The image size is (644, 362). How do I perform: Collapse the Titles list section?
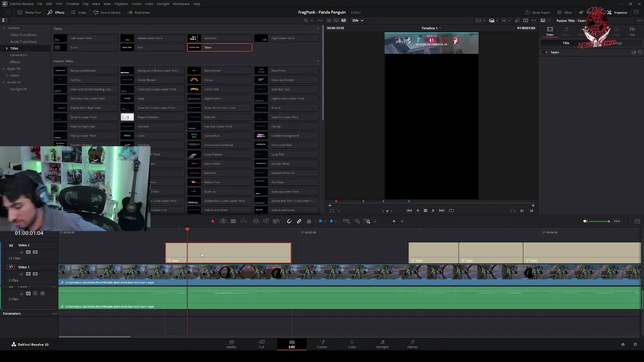click(x=317, y=29)
